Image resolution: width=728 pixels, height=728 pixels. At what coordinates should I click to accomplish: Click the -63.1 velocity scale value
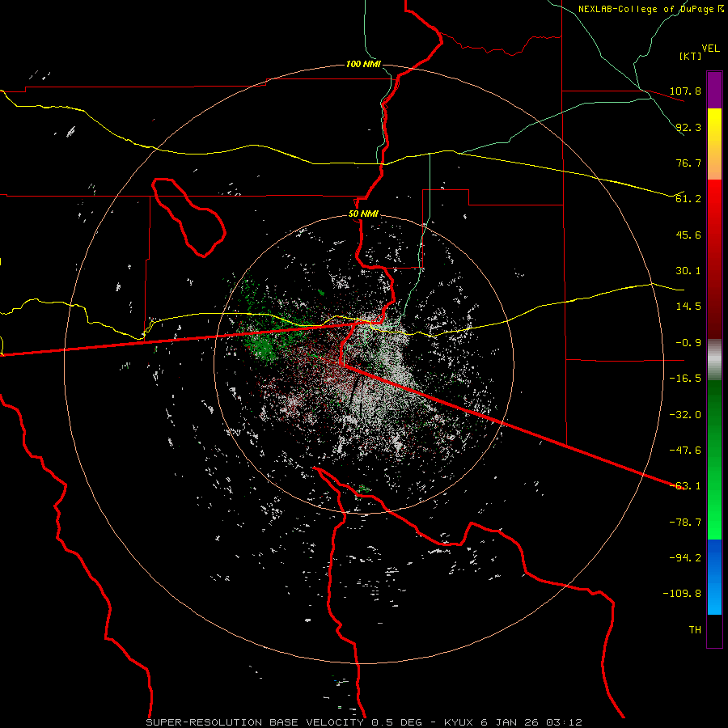(685, 486)
